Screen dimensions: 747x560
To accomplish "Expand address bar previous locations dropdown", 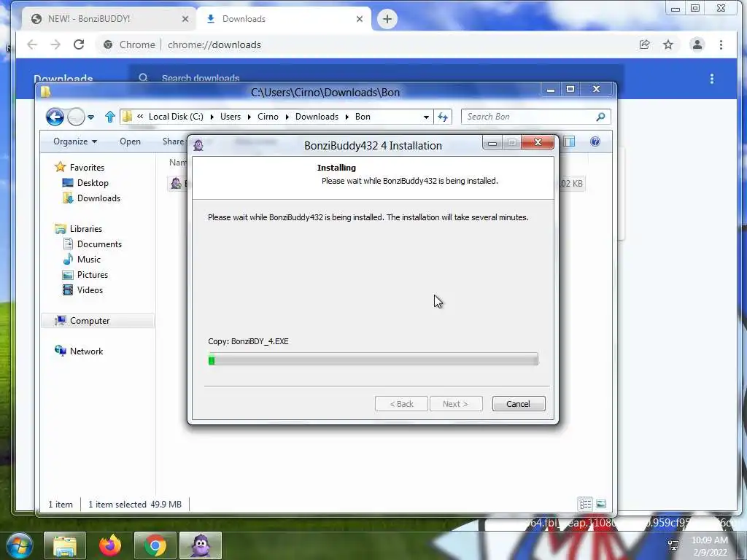I will 426,117.
